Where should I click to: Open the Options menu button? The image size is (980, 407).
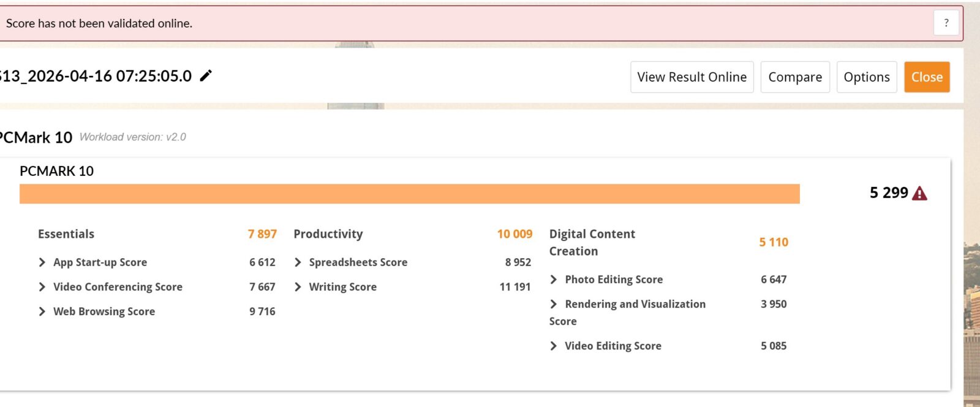coord(866,77)
